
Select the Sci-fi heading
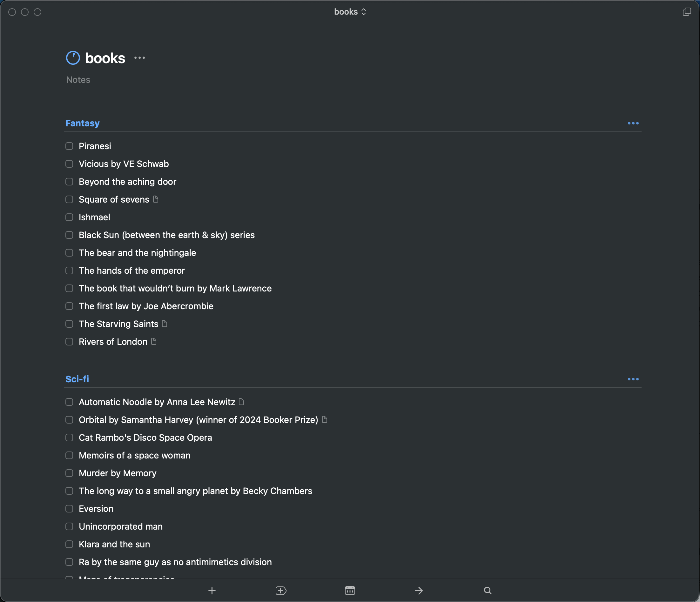(x=77, y=379)
